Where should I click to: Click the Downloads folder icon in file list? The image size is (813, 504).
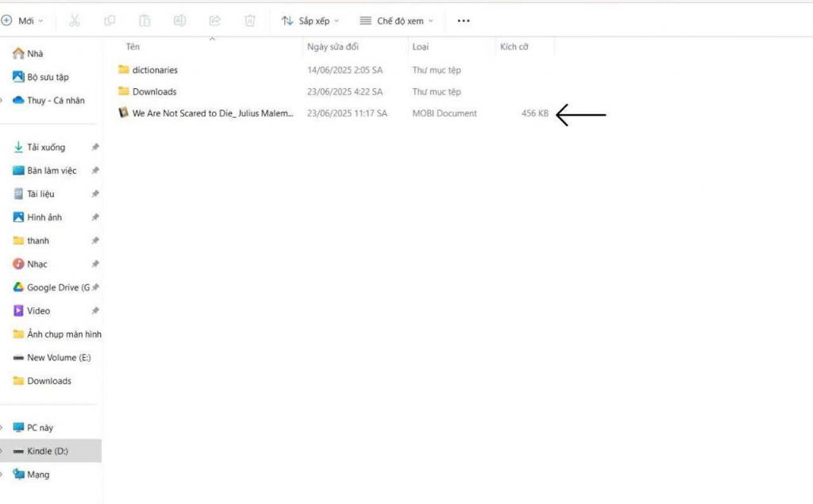click(123, 91)
